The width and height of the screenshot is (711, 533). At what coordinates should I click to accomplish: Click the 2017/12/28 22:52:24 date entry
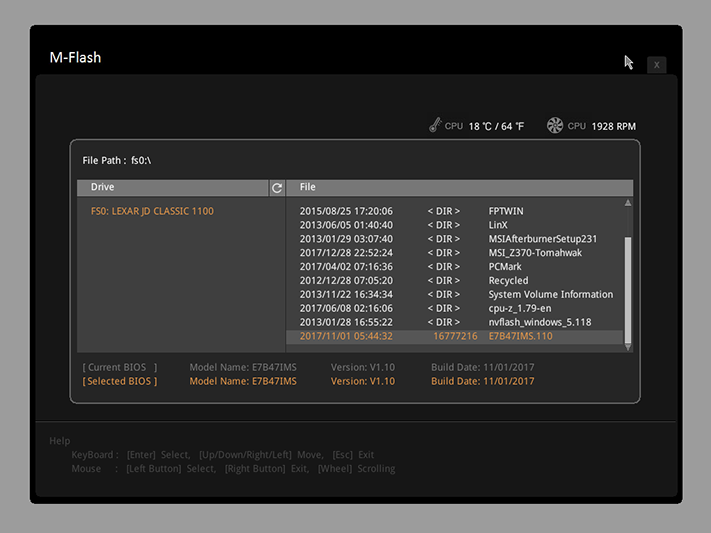click(346, 253)
